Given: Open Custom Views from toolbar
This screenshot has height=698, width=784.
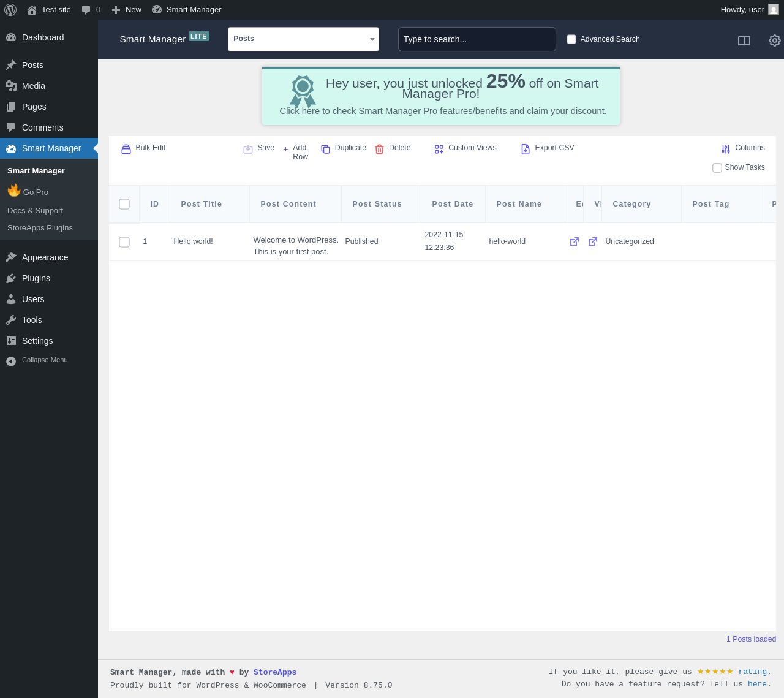Looking at the screenshot, I should click(x=466, y=148).
